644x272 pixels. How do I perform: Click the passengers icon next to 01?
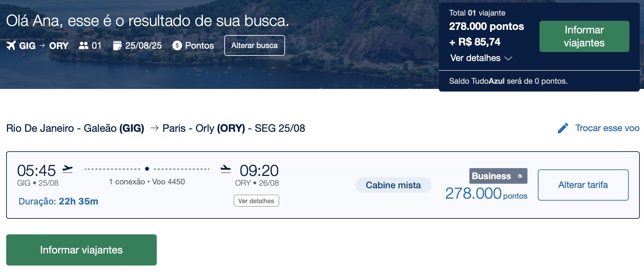coord(83,45)
